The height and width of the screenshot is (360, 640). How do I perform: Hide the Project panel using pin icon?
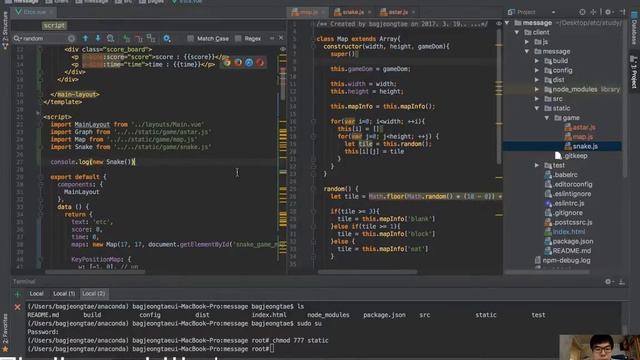tap(622, 12)
